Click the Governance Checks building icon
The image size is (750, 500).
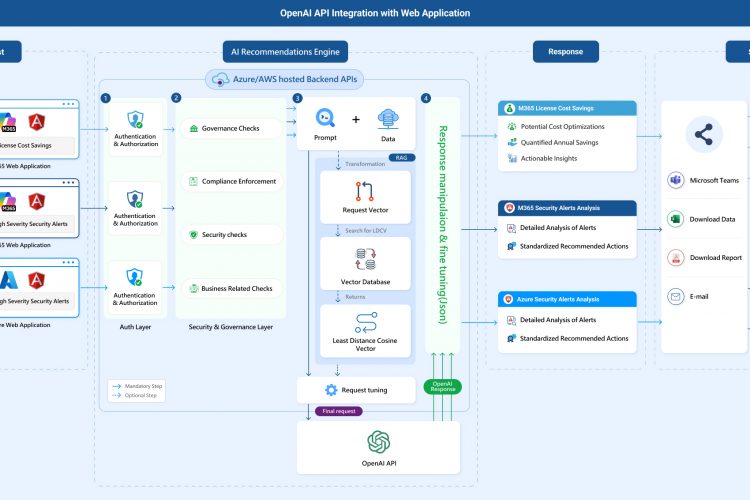tap(194, 128)
